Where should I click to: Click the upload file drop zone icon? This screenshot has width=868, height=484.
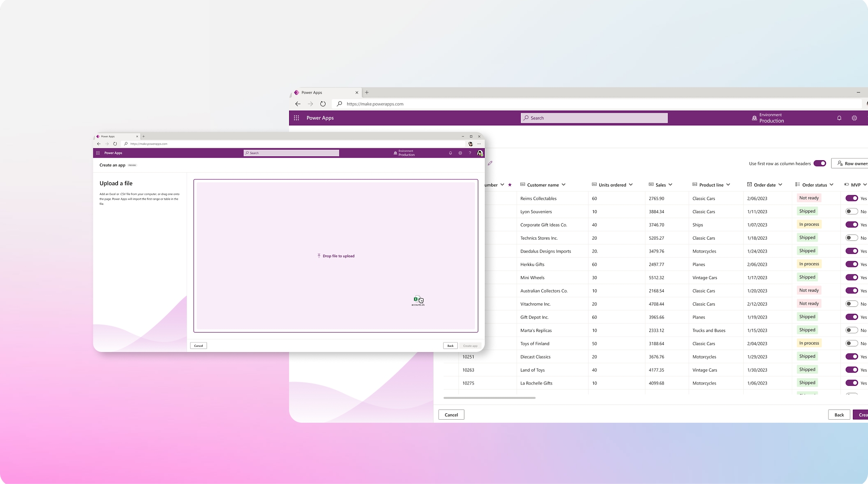click(318, 255)
